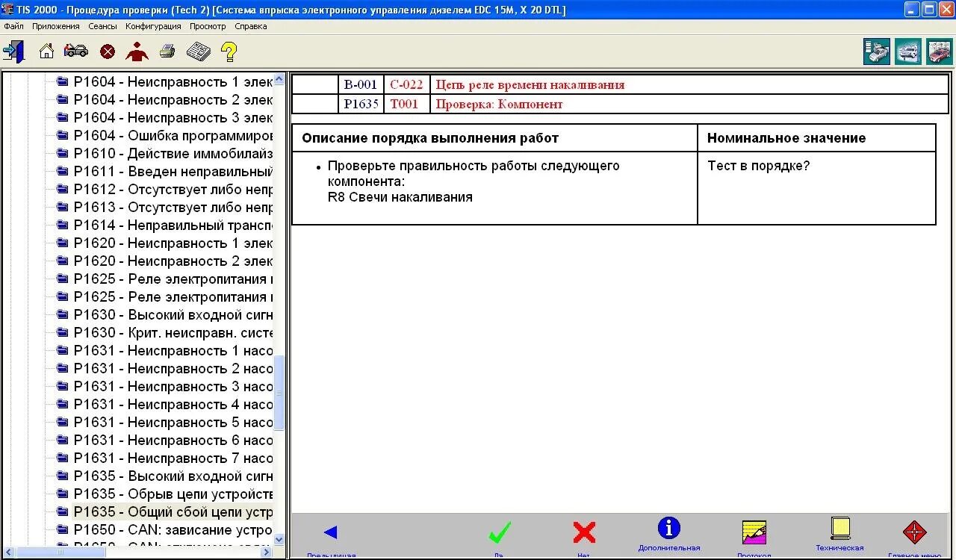Screen dimensions: 956x560
Task: Open the Справка menu
Action: (250, 26)
